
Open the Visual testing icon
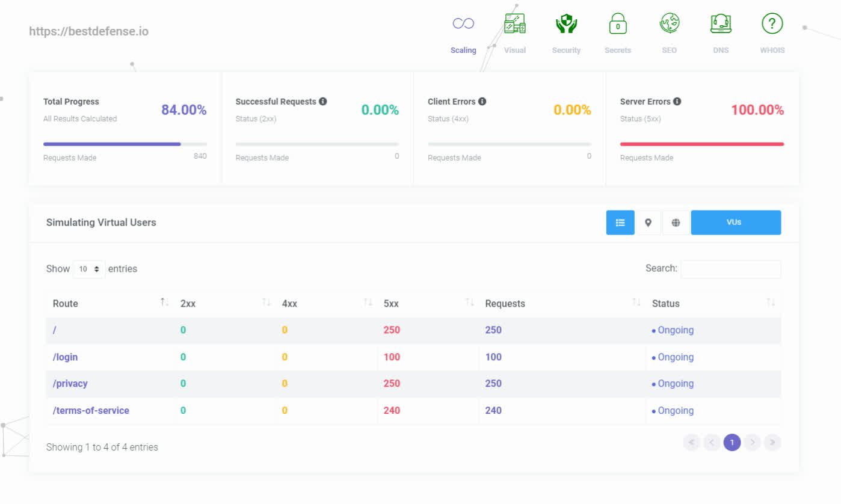[514, 25]
